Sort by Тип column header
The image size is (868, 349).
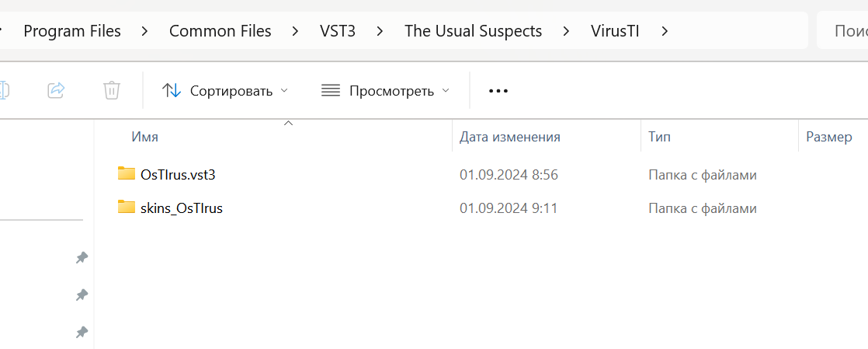pos(660,137)
